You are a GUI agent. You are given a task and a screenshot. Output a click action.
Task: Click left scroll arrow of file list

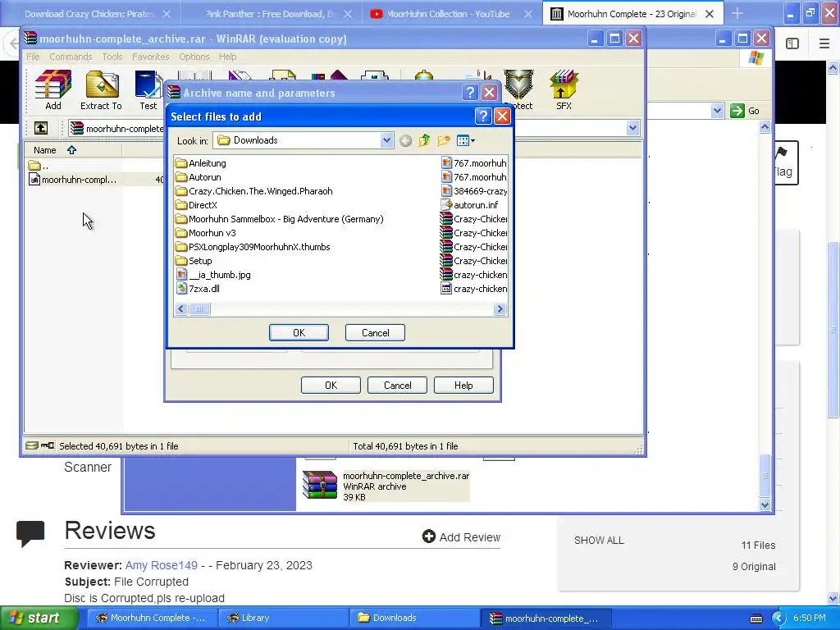(181, 309)
